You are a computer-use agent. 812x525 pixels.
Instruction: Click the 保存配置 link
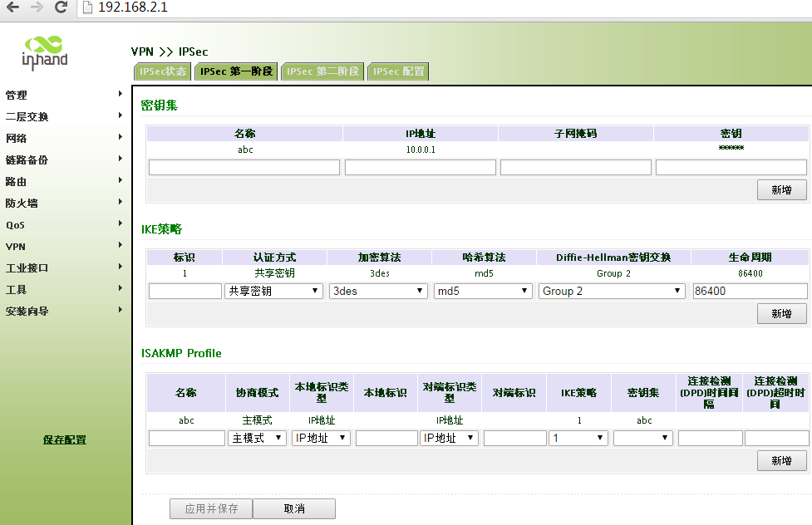point(64,439)
